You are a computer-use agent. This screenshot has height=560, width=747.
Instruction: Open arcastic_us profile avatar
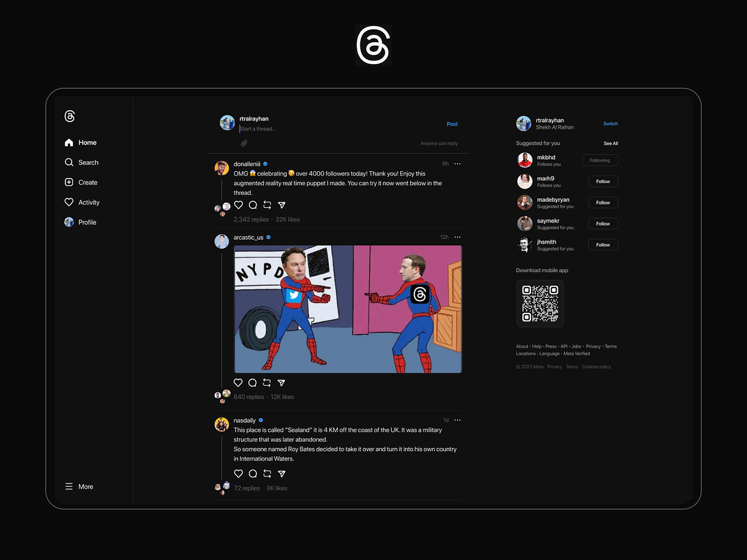[x=222, y=241]
